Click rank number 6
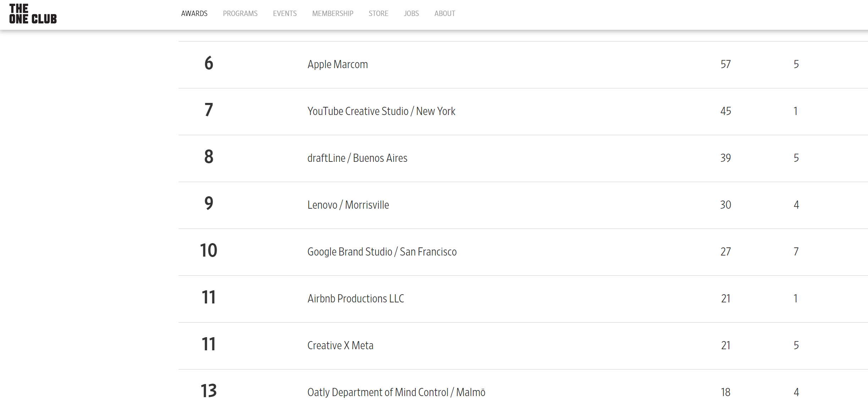The width and height of the screenshot is (868, 400). point(209,64)
